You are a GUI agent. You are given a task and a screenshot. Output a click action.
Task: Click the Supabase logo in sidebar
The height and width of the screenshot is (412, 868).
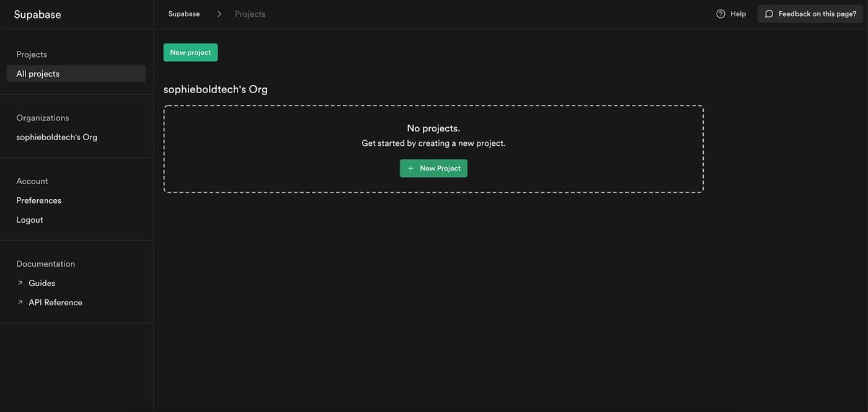37,14
